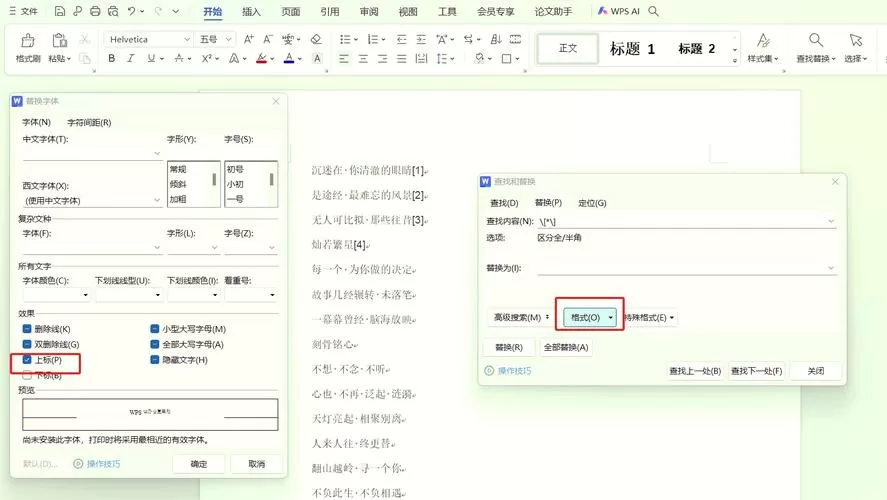Select Heading 1 (标题 1) style
The height and width of the screenshot is (500, 887).
tap(632, 49)
